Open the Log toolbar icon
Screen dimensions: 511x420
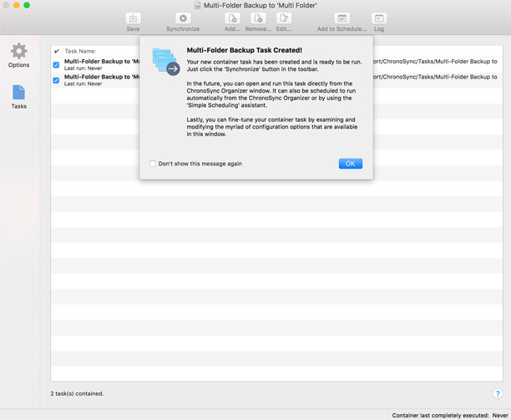point(379,18)
